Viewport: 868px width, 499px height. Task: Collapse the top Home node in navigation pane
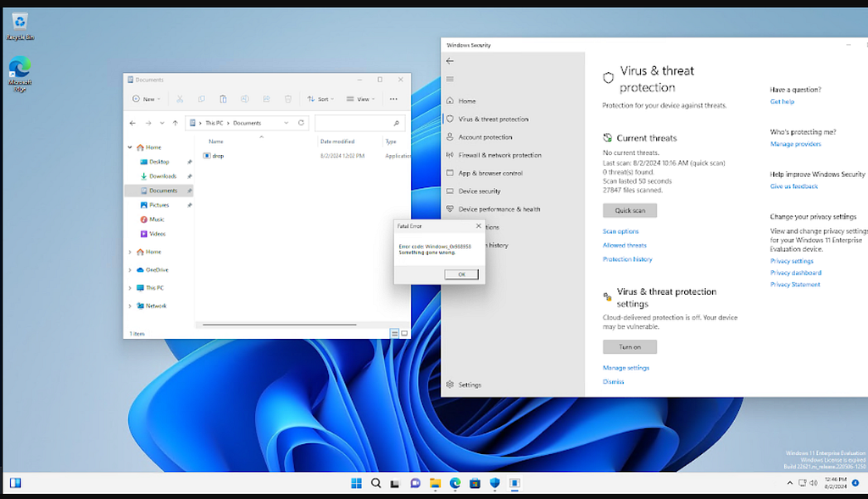click(130, 147)
